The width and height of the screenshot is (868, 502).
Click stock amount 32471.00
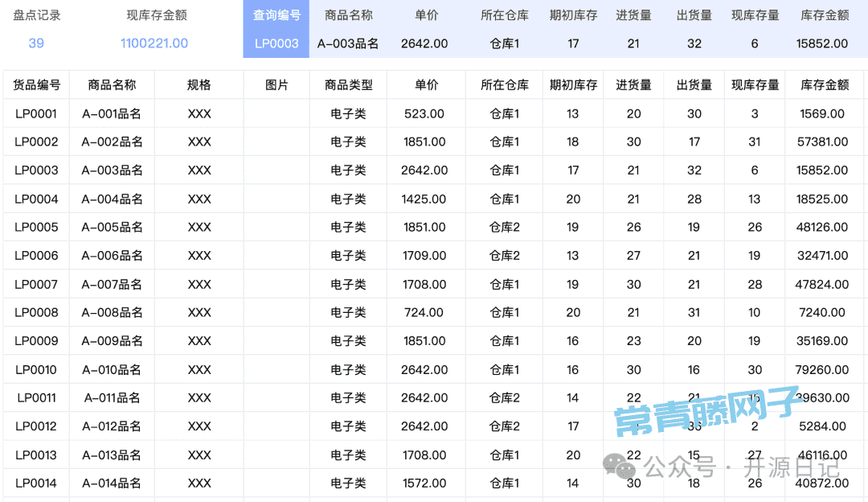[x=822, y=256]
